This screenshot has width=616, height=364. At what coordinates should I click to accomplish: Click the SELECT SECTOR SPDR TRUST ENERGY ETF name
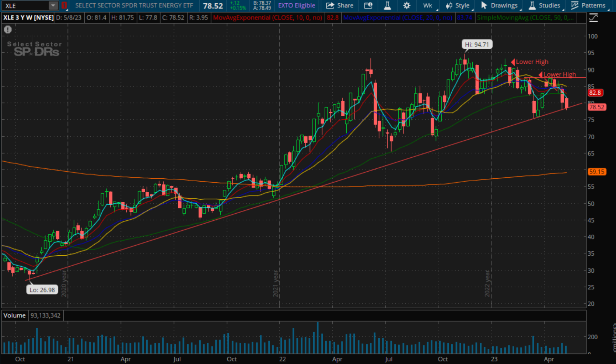pyautogui.click(x=134, y=6)
